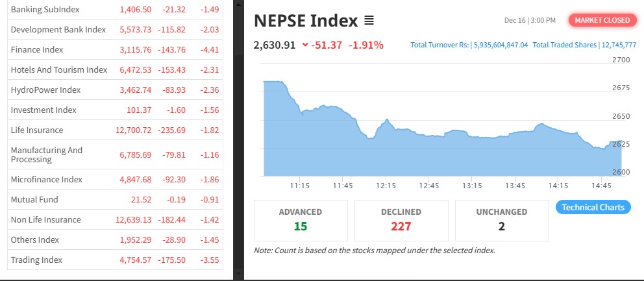Open Investment Index entry
The width and height of the screenshot is (644, 281).
[43, 110]
